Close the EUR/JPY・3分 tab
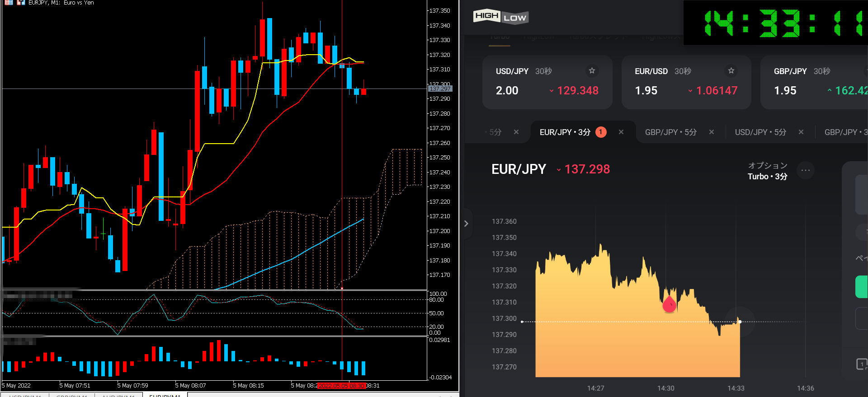The height and width of the screenshot is (397, 868). tap(621, 132)
